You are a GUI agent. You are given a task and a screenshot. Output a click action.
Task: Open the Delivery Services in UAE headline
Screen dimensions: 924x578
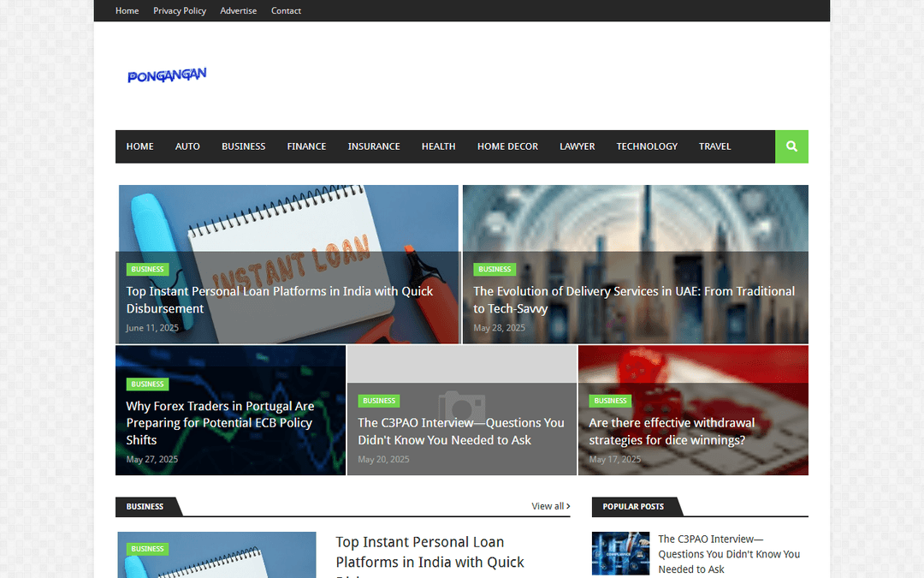tap(634, 300)
